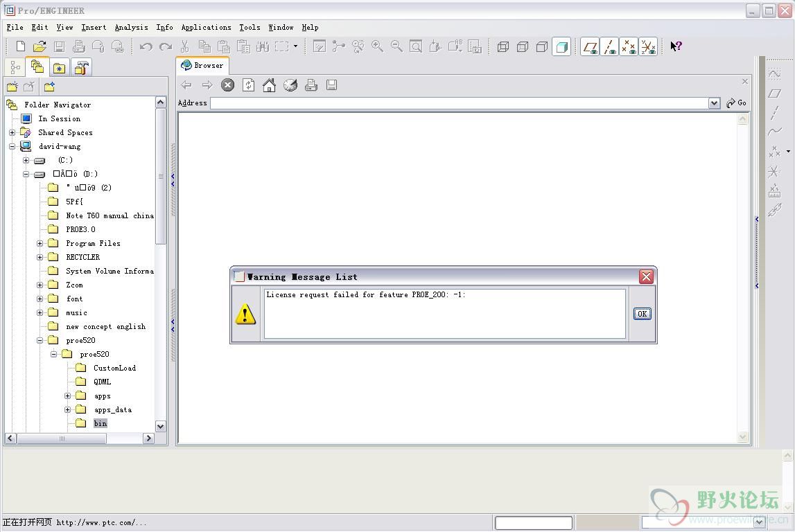Select the Browser tab
This screenshot has width=795, height=532.
click(x=203, y=65)
